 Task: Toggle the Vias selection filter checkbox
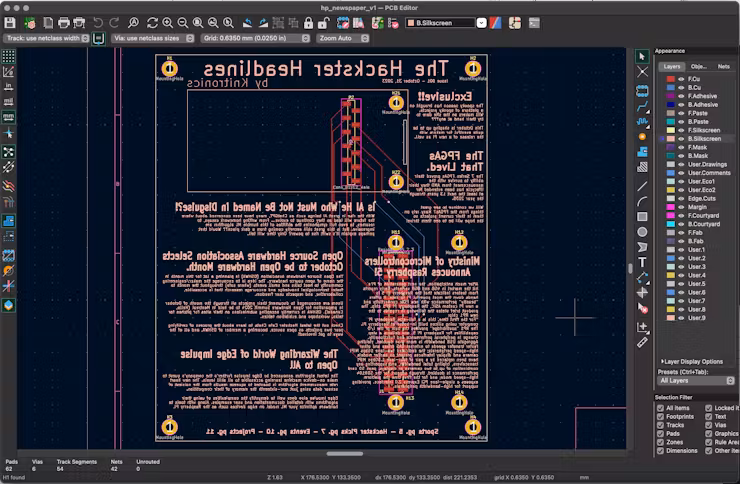coord(708,425)
